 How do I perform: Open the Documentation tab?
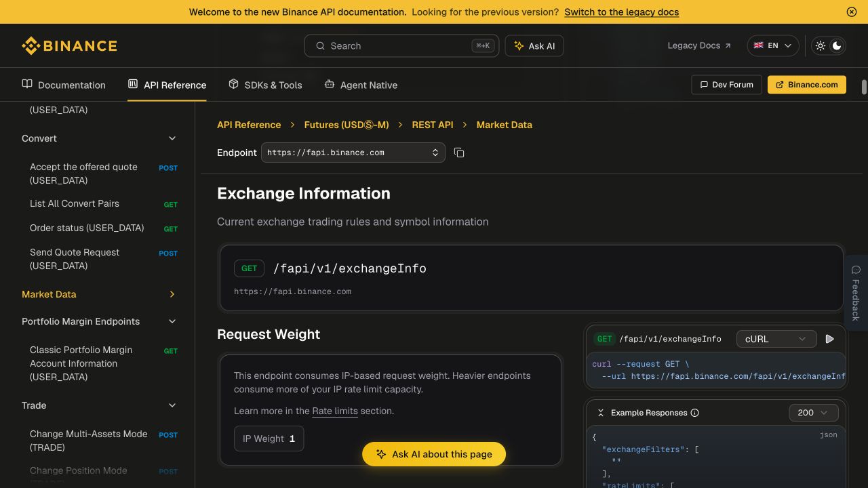[64, 85]
